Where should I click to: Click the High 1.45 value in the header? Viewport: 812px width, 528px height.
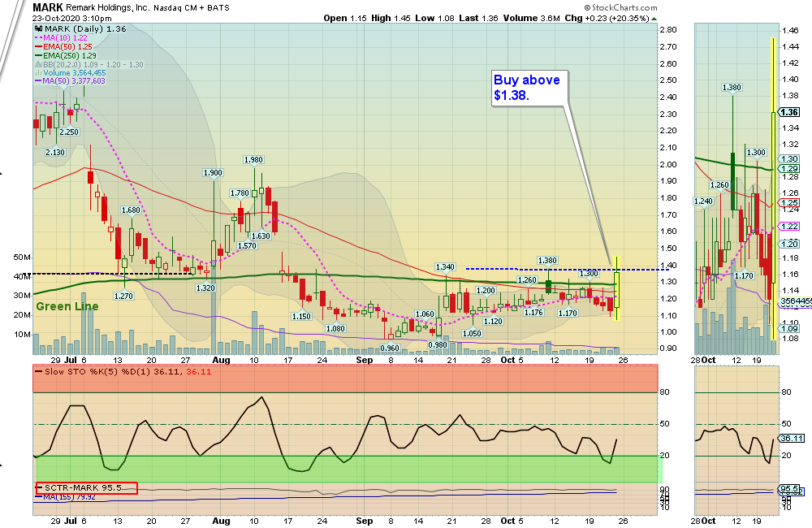pyautogui.click(x=391, y=18)
